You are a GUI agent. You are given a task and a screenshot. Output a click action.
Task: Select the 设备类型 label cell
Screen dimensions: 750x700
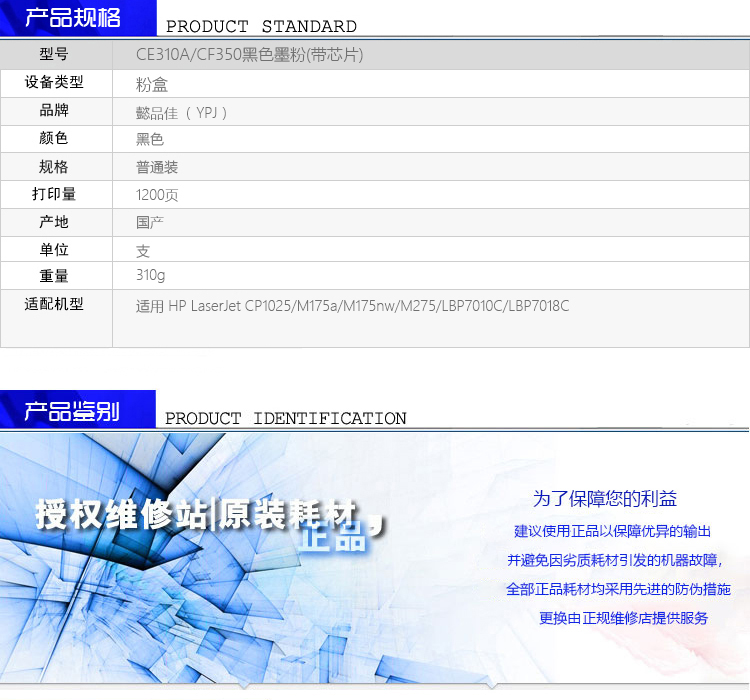[56, 83]
